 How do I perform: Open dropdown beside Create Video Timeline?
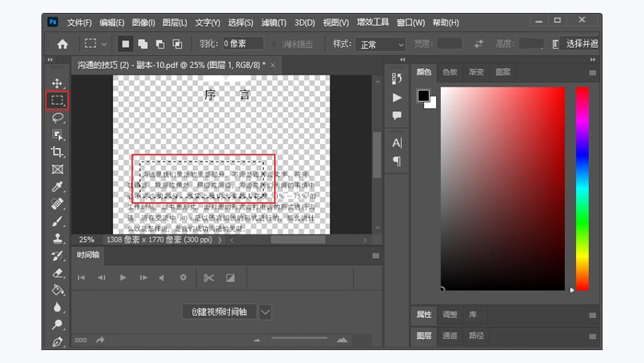tap(265, 312)
